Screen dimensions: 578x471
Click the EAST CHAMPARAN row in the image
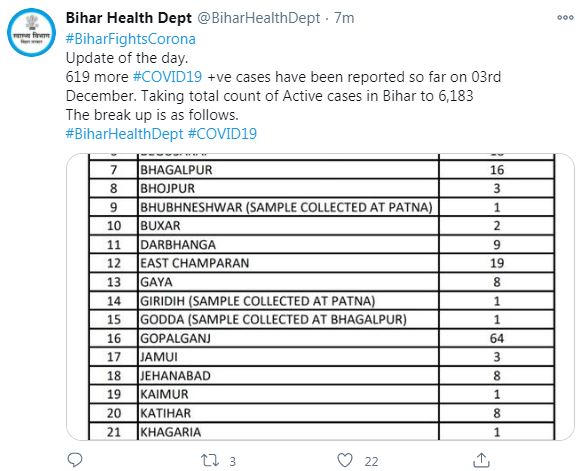[321, 263]
